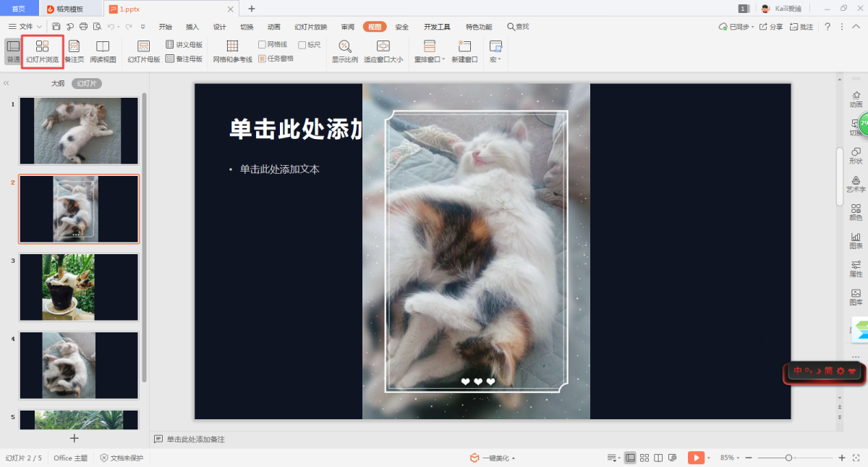Switch to the Outline (大纲) pane tab
The image size is (868, 467).
pos(58,84)
